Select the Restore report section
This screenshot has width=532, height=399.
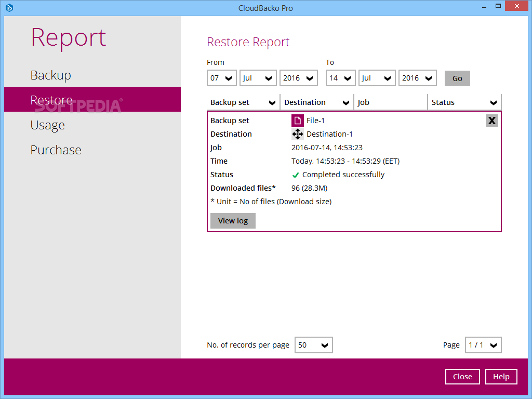click(92, 99)
